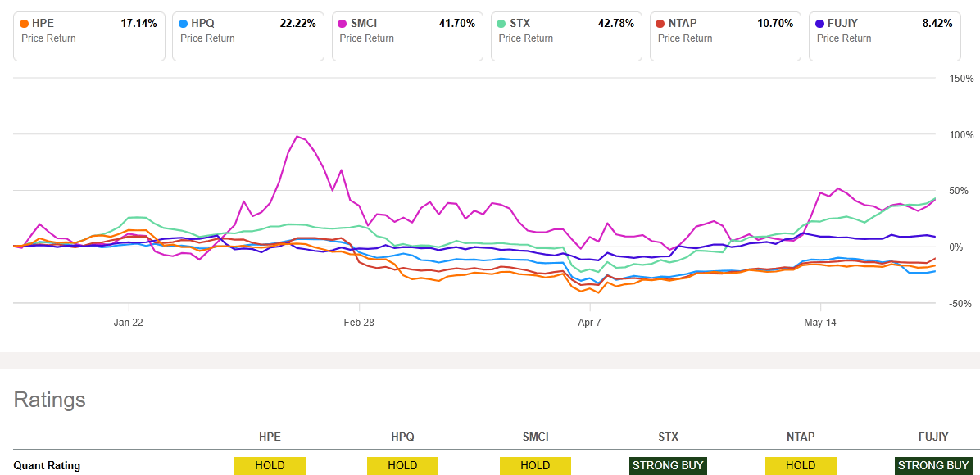Click the STX Strong Buy rating badge
980x475 pixels.
[x=668, y=466]
